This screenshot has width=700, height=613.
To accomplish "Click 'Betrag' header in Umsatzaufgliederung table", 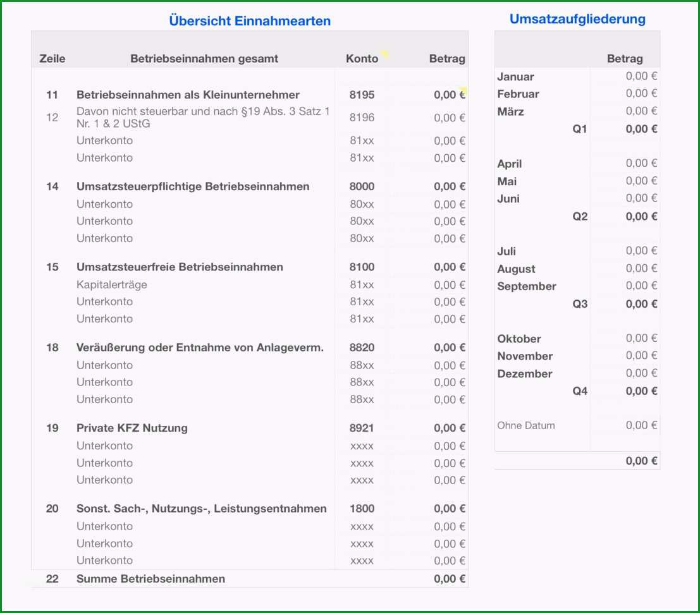I will point(625,58).
